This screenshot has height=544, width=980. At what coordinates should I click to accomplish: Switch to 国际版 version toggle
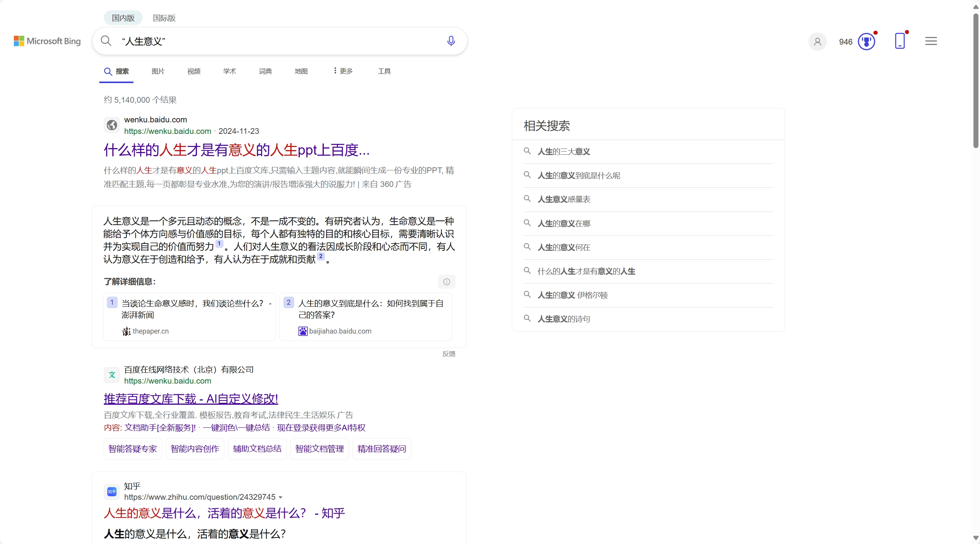[164, 18]
